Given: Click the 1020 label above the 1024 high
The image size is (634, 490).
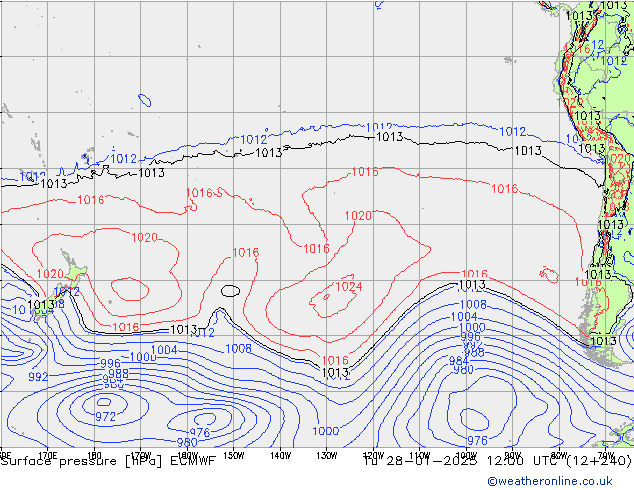Looking at the screenshot, I should (x=358, y=216).
